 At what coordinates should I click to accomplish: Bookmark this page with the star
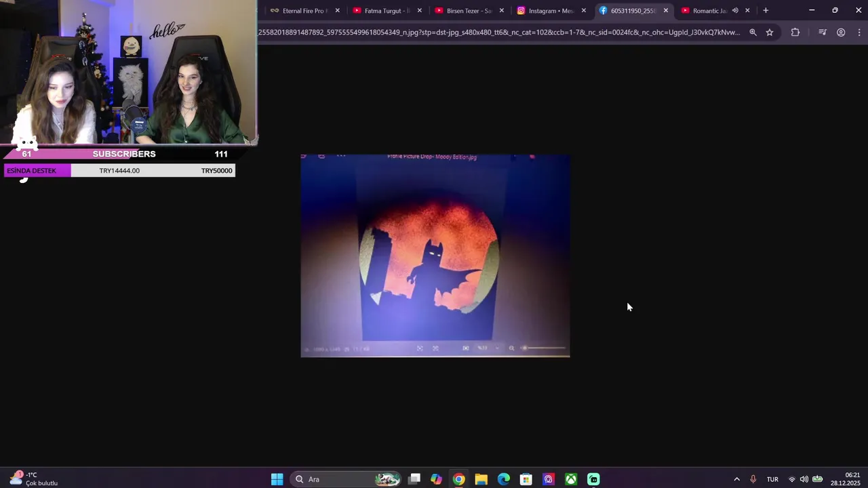770,32
